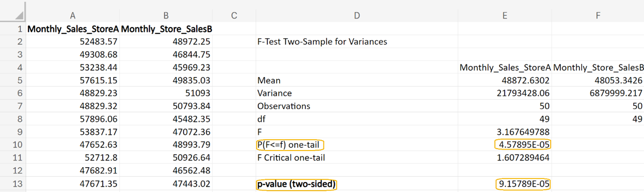Click the Monthly_Sales_StoreA header cell in column A
The image size is (644, 192).
pyautogui.click(x=73, y=29)
